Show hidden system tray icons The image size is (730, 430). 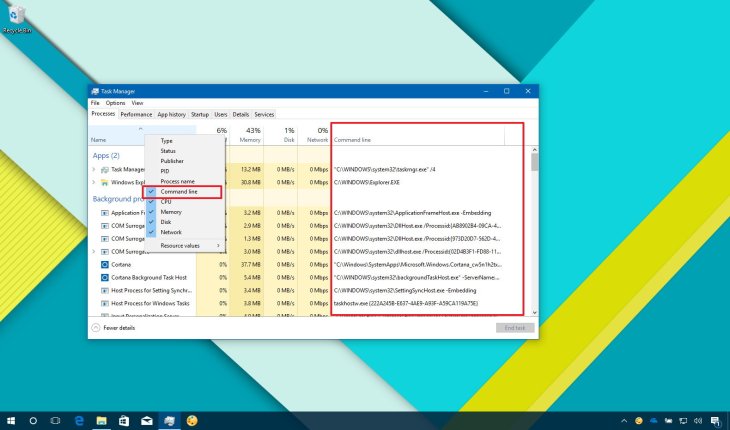click(624, 421)
